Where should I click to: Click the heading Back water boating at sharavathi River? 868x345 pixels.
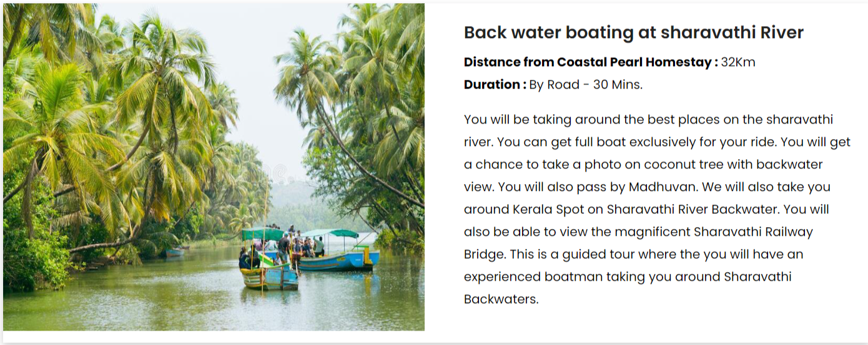point(633,32)
